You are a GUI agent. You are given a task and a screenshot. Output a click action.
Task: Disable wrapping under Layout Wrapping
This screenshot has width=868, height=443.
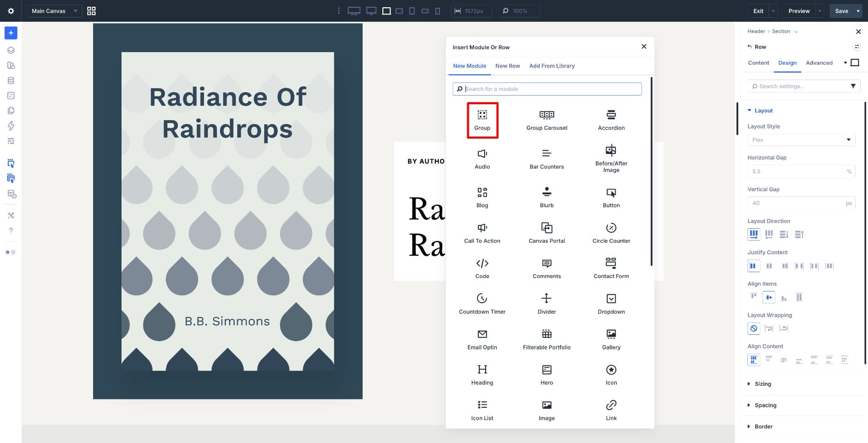coord(754,328)
